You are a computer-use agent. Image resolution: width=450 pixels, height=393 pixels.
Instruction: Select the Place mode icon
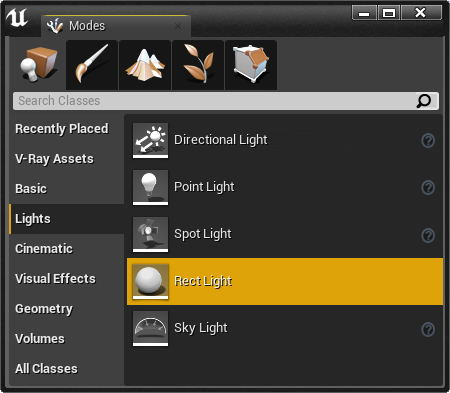tap(39, 65)
